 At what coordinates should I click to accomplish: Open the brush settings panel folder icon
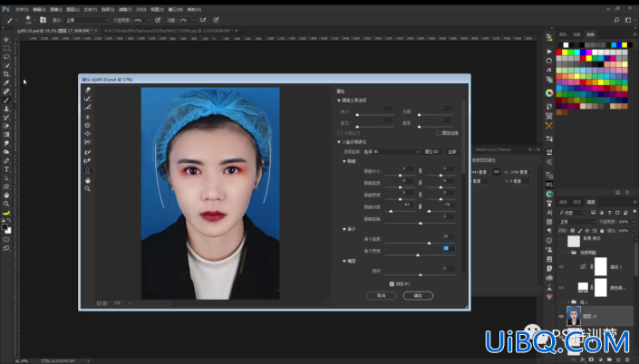pos(43,20)
